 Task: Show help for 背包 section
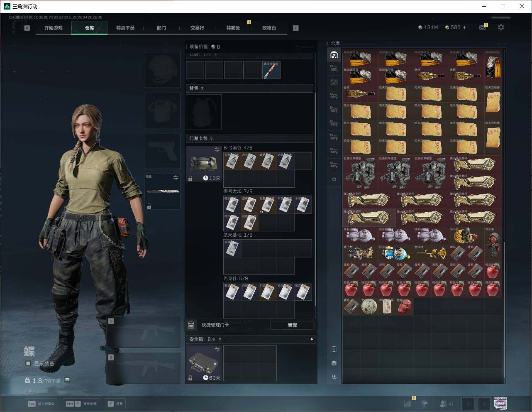tap(202, 88)
